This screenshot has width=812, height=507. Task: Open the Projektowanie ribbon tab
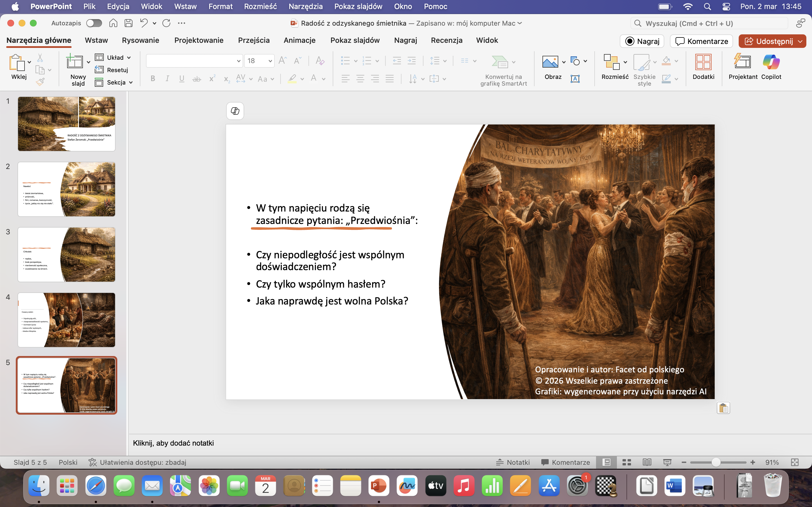click(x=199, y=40)
